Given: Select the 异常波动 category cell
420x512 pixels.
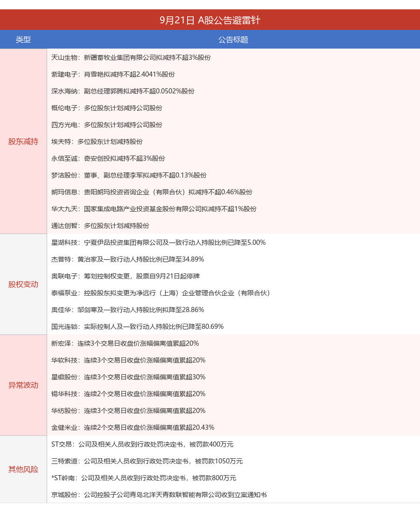Looking at the screenshot, I should pyautogui.click(x=23, y=385).
